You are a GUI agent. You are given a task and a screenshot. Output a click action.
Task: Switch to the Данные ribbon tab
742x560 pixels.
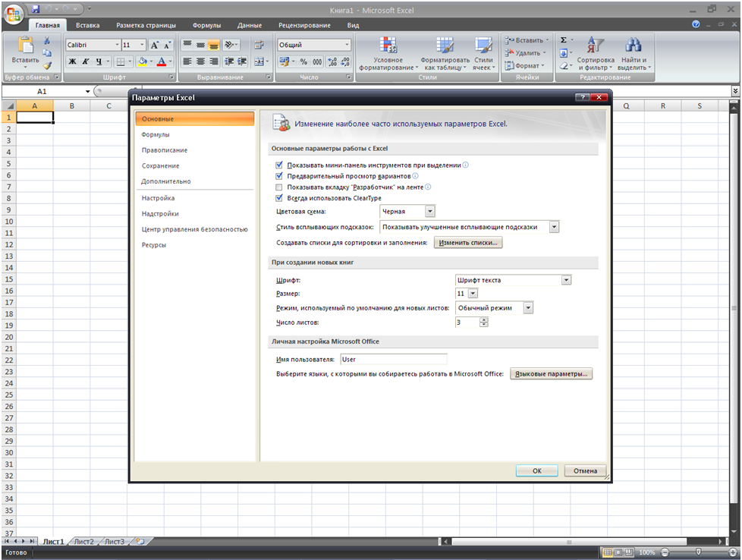click(250, 25)
